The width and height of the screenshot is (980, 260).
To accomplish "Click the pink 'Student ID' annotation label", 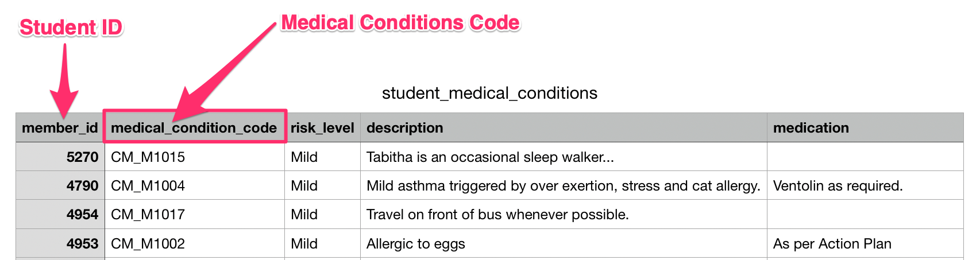I will [x=71, y=27].
